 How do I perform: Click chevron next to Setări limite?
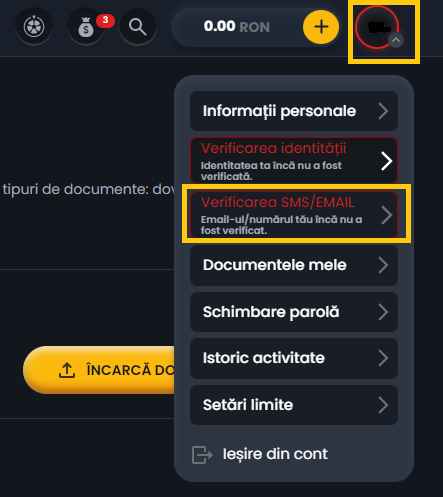tap(383, 405)
